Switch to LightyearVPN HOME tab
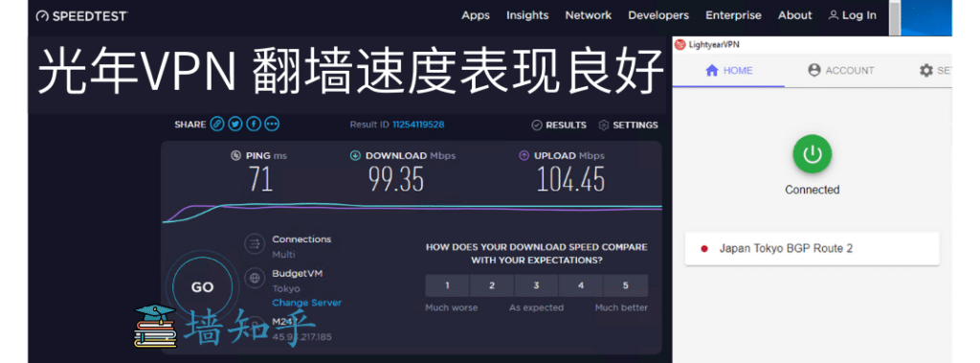Image resolution: width=980 pixels, height=363 pixels. [728, 71]
